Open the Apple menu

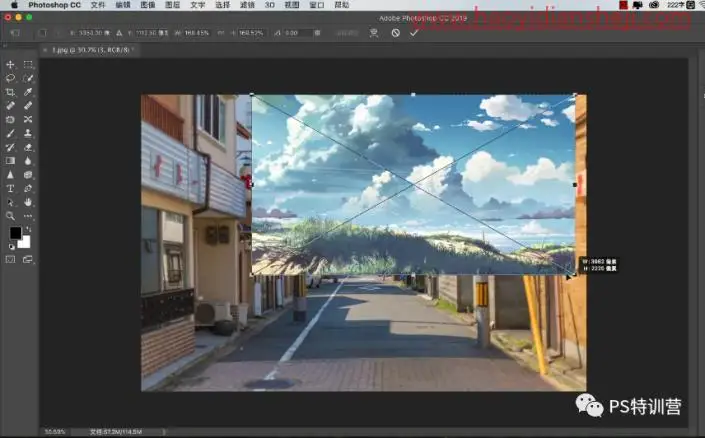click(x=14, y=5)
